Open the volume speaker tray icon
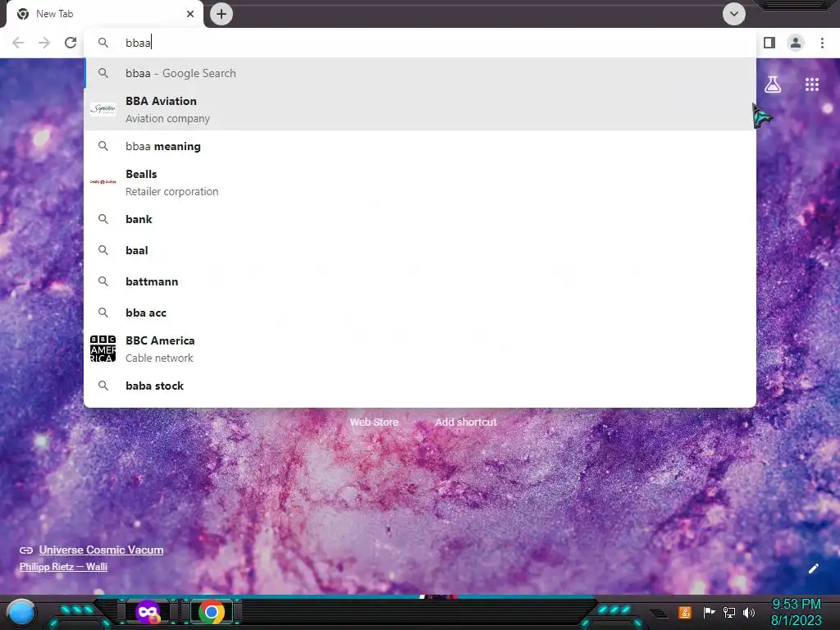This screenshot has height=630, width=840. click(748, 612)
